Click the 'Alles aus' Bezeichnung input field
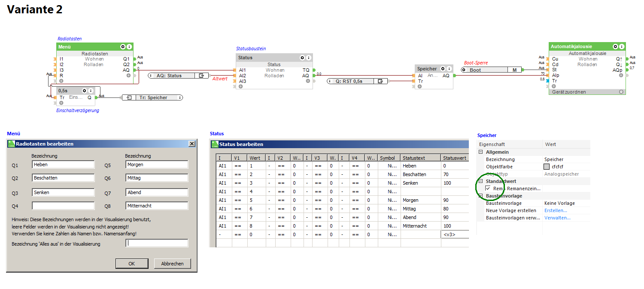The image size is (644, 289). [157, 243]
